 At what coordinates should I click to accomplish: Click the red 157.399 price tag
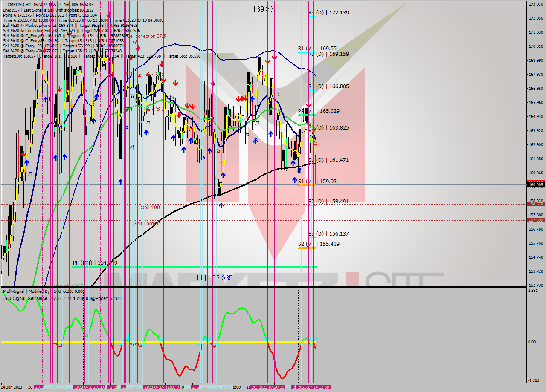pos(536,220)
